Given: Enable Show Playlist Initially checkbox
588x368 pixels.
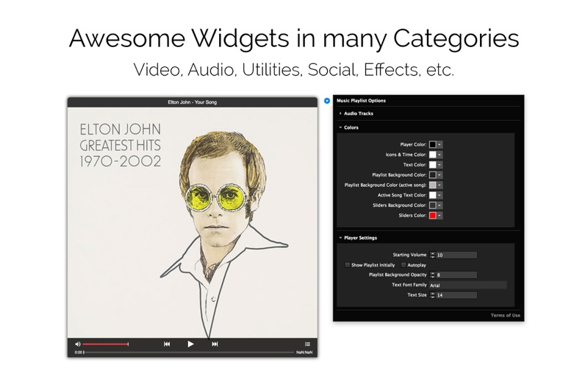Looking at the screenshot, I should tap(348, 265).
